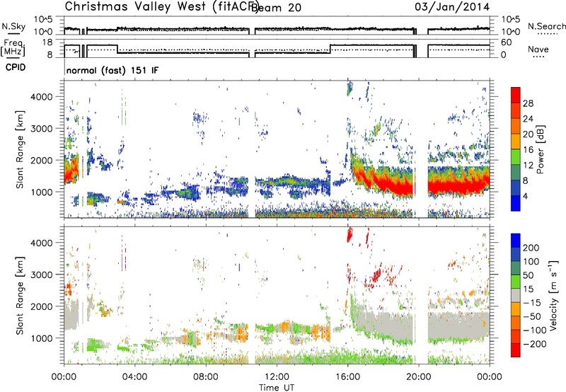
Task: Pick the red bottom segment of the velocity colorbar
Action: point(516,350)
